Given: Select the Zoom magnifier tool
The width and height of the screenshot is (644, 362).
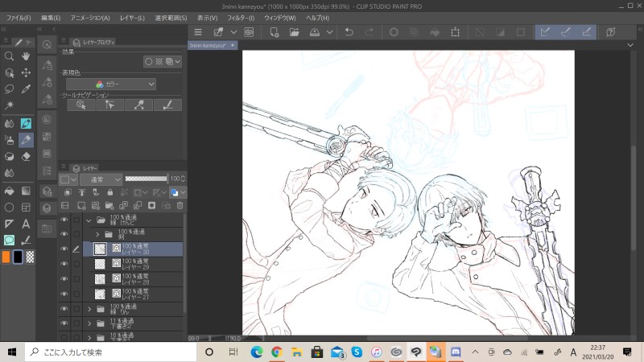Looking at the screenshot, I should pos(9,56).
